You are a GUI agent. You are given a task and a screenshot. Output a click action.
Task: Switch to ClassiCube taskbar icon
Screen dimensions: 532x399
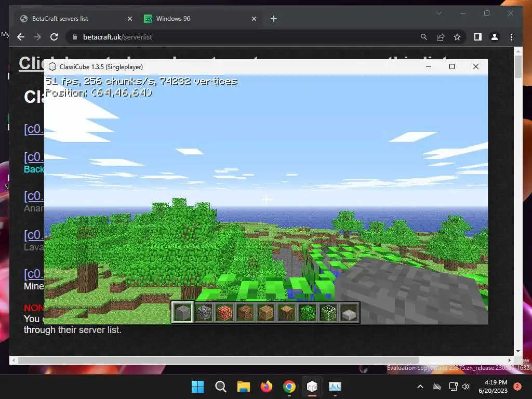coord(312,387)
